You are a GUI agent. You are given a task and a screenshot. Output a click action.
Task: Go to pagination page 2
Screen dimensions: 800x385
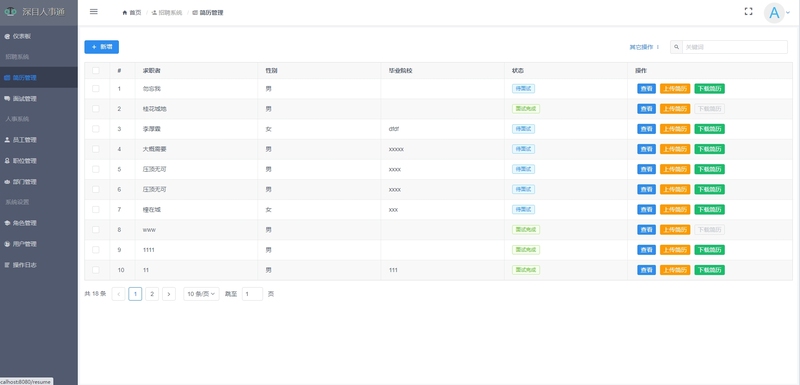coord(152,294)
